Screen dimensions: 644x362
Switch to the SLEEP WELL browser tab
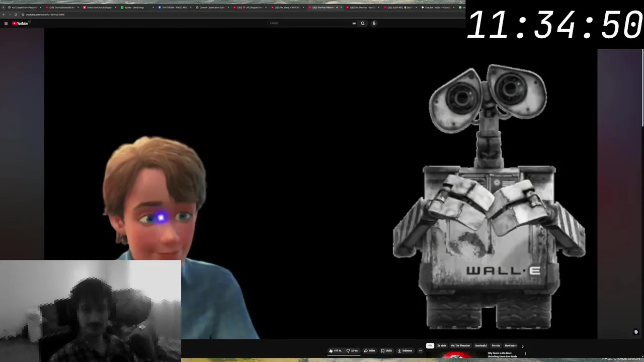tap(400, 8)
